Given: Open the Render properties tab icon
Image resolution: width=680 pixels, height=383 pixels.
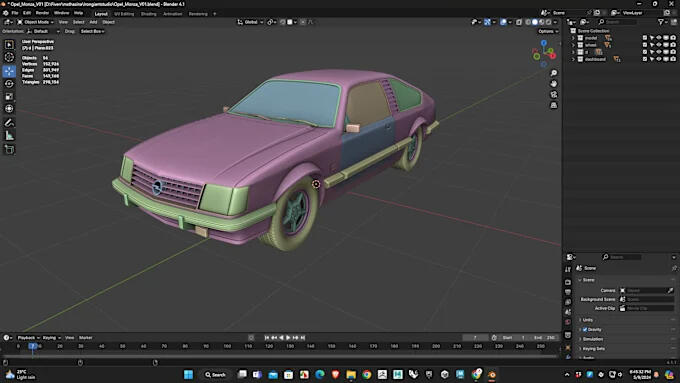Looking at the screenshot, I should [x=568, y=282].
